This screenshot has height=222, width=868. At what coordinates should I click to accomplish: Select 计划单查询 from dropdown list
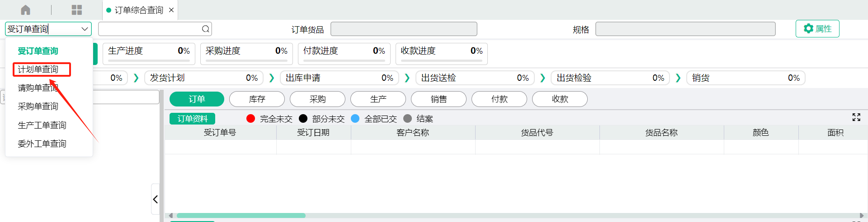click(x=38, y=69)
